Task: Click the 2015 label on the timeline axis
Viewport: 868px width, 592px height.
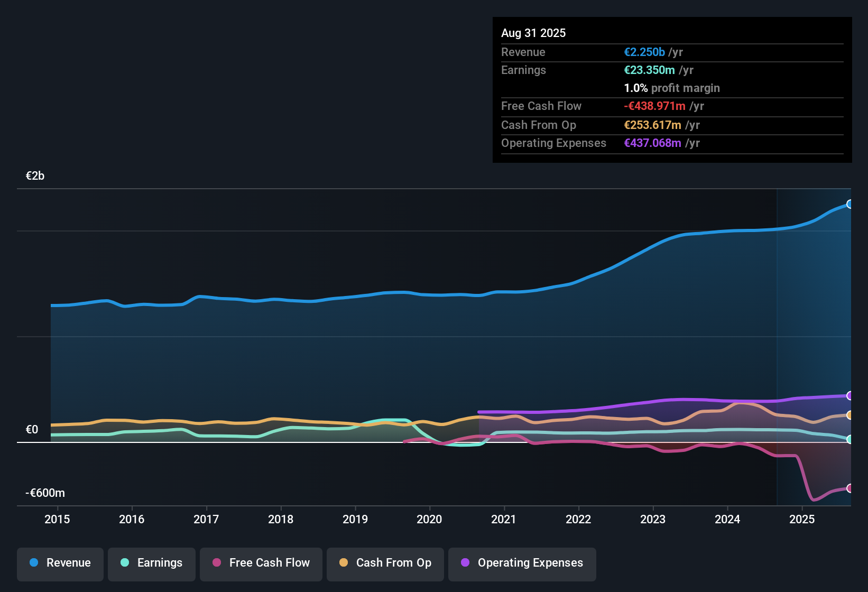Action: (57, 520)
